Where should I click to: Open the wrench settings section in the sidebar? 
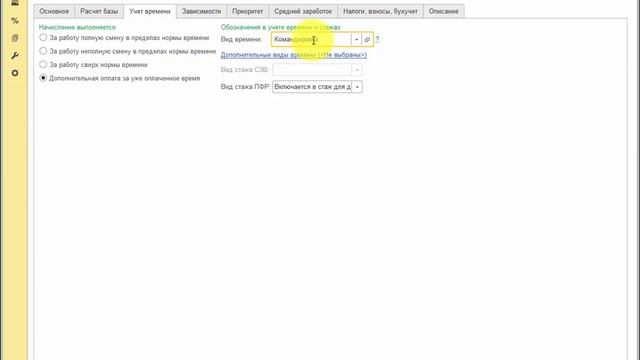tap(15, 56)
